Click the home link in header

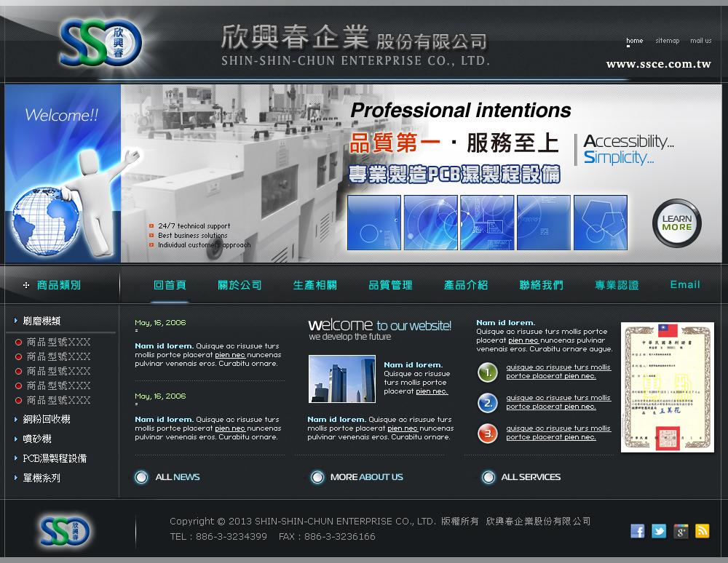pos(635,41)
